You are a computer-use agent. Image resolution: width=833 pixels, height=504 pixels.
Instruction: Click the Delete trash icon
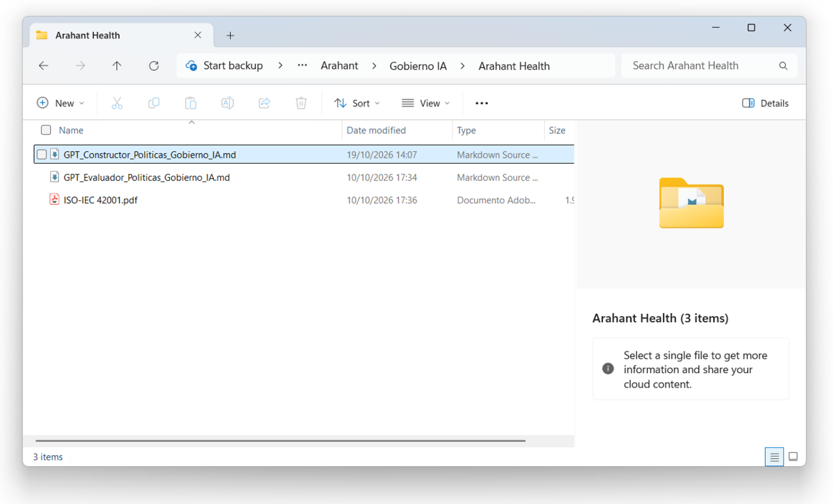click(301, 103)
